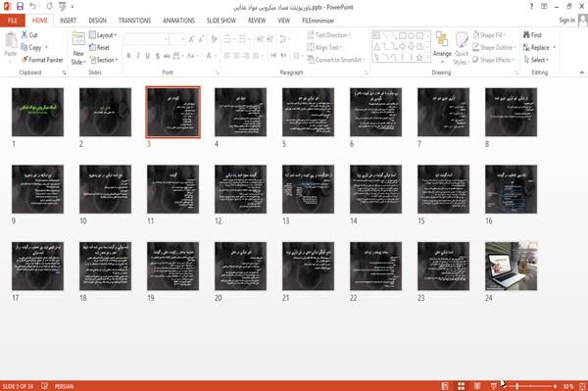Image resolution: width=588 pixels, height=391 pixels.
Task: Switch to the INSERT tab
Action: [68, 21]
